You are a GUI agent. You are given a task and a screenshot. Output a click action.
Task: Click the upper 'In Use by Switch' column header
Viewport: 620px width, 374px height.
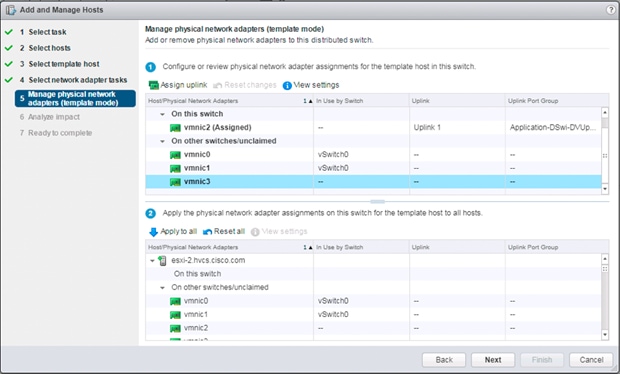[x=361, y=101]
